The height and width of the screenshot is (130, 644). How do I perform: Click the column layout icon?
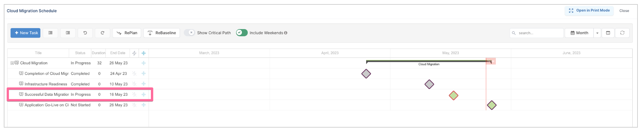[608, 33]
